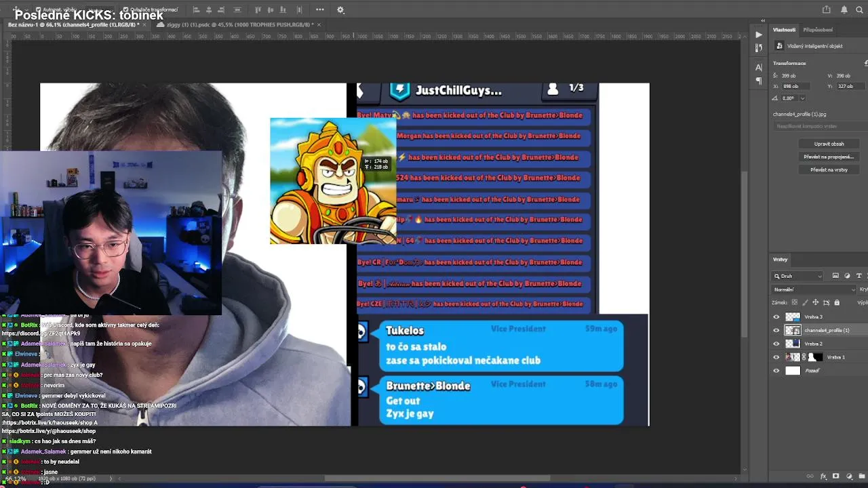This screenshot has width=868, height=488.
Task: Select the Vlastnosti panel tab
Action: pos(784,30)
